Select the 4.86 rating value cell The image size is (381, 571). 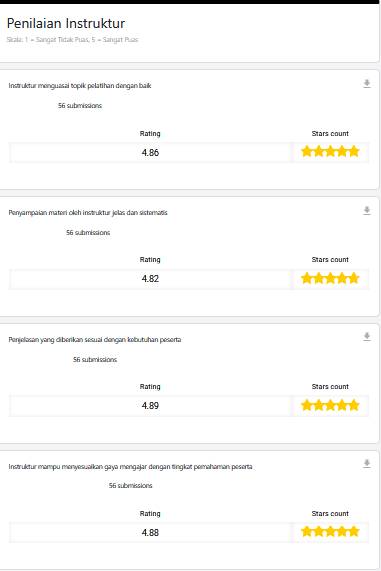coord(150,153)
